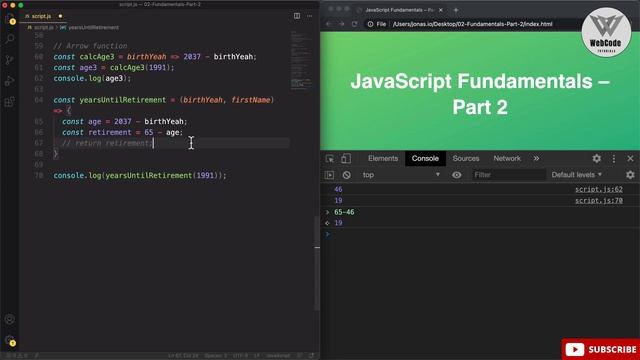Switch to the Console DevTools tab
This screenshot has height=360, width=640.
[425, 158]
